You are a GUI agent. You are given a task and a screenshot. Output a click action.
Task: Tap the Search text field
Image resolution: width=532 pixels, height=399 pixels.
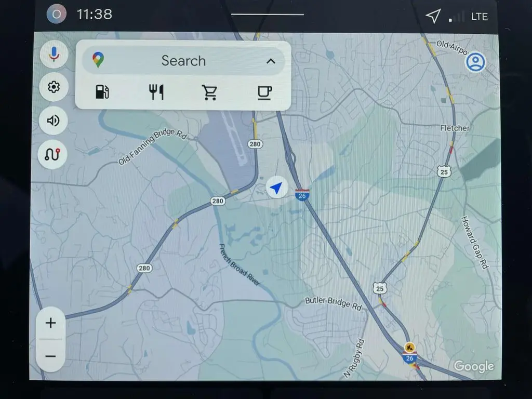pyautogui.click(x=183, y=61)
